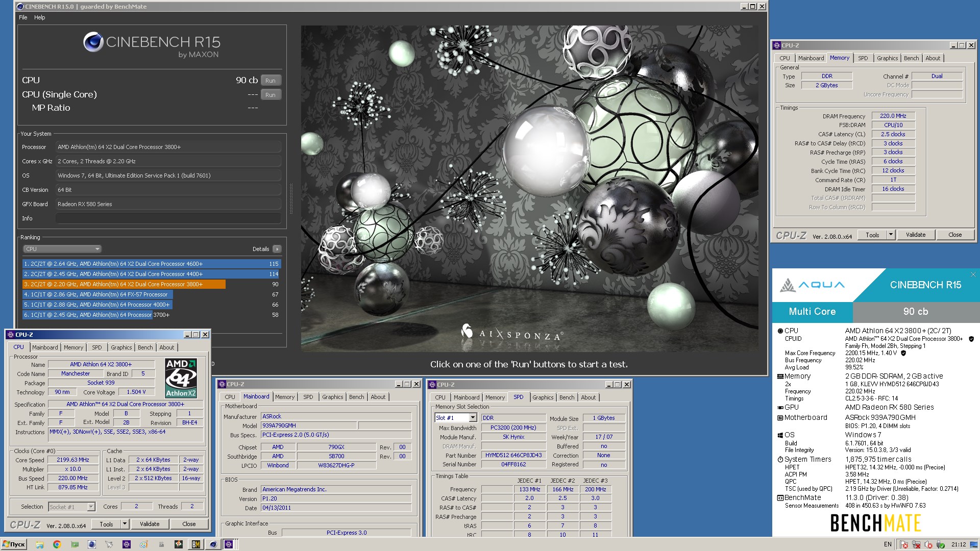980x551 pixels.
Task: Click the Motherboard icon in BenchMate panel
Action: coord(780,418)
